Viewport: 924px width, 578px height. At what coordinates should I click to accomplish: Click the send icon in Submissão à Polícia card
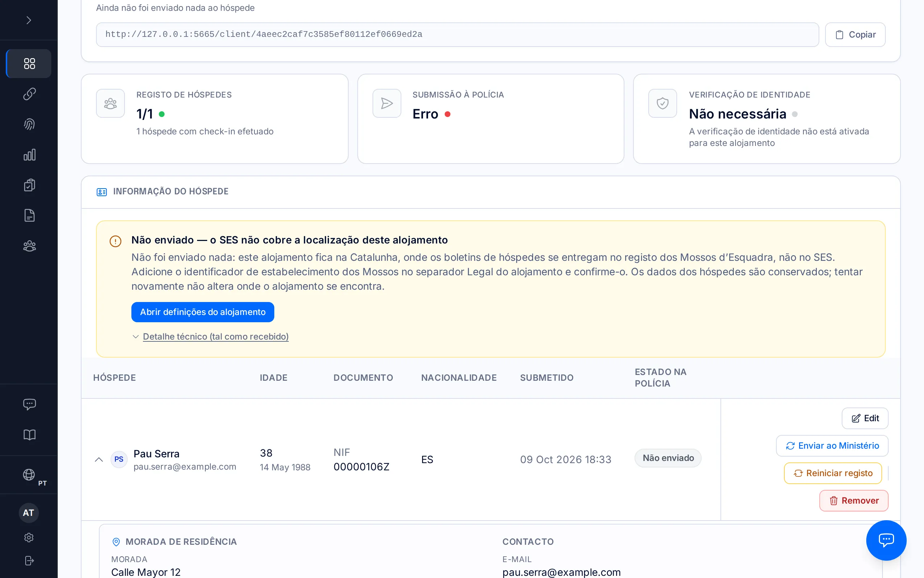[x=387, y=103]
